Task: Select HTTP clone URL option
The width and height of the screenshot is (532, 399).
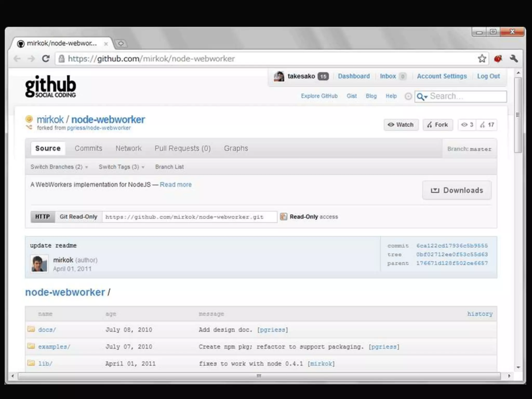Action: coord(43,217)
